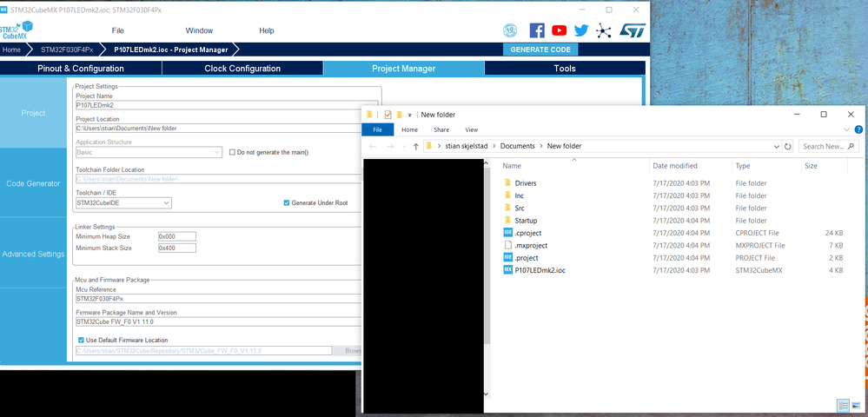The height and width of the screenshot is (417, 868).
Task: Switch Explorer to large icons view
Action: [x=856, y=406]
